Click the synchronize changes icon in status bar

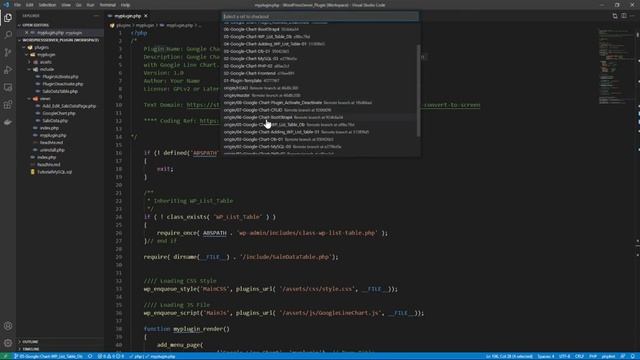pos(90,356)
